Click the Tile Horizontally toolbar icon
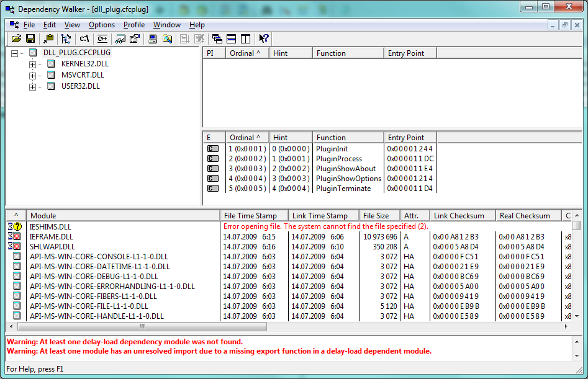Screen dimensions: 588x379 (231, 38)
